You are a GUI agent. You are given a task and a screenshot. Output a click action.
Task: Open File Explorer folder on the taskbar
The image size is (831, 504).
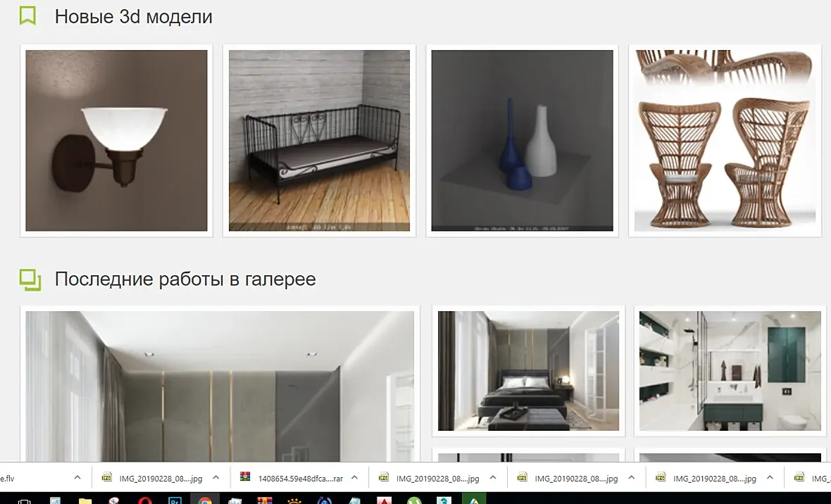coord(85,500)
